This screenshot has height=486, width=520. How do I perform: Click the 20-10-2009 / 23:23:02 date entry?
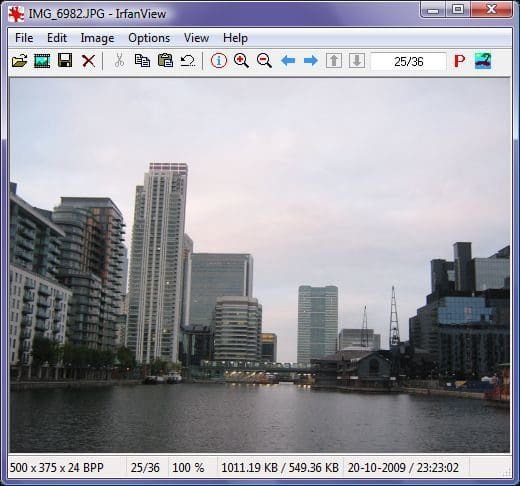[403, 467]
